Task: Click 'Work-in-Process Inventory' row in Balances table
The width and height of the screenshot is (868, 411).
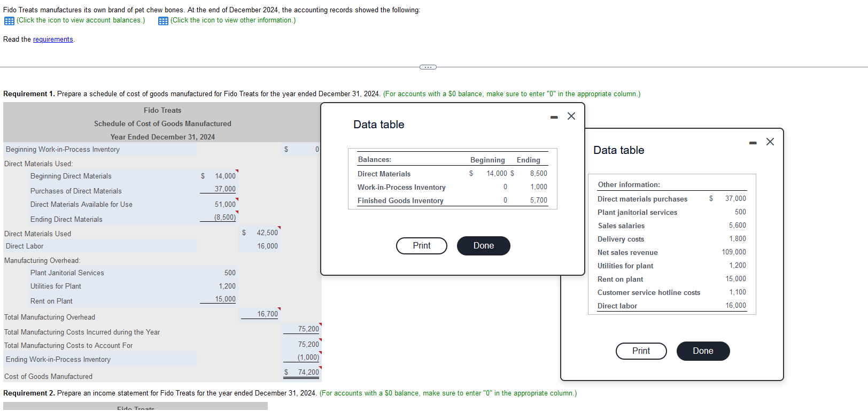Action: [x=453, y=187]
